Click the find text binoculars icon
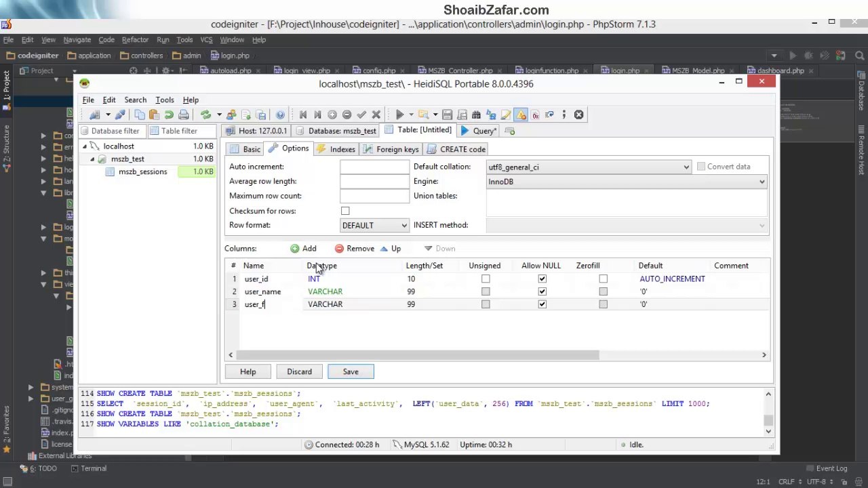The image size is (868, 488). click(x=476, y=115)
